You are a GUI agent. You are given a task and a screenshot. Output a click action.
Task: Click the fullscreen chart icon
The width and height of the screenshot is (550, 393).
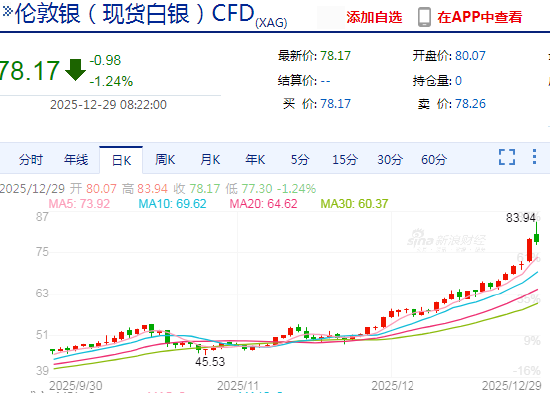coord(507,157)
